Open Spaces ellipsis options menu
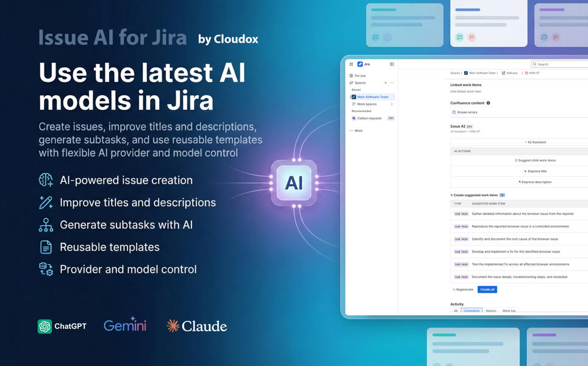This screenshot has height=366, width=588. (x=392, y=82)
